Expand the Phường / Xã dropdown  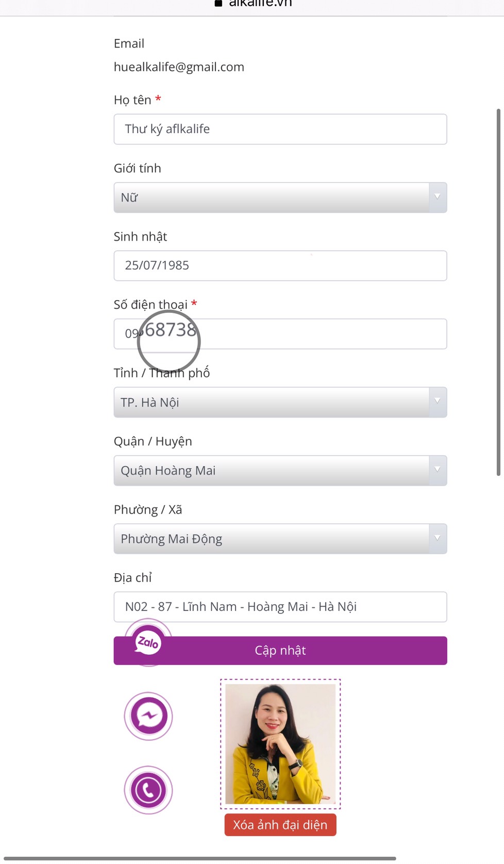[x=280, y=539]
